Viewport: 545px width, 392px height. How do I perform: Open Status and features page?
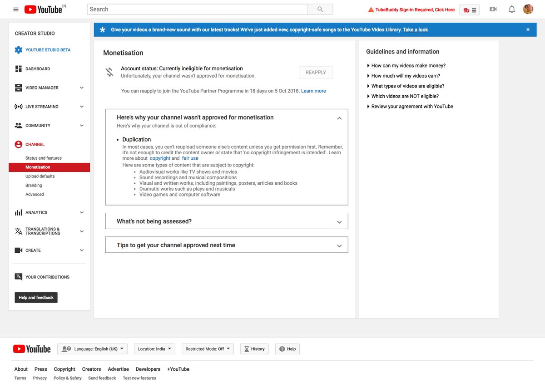coord(44,158)
